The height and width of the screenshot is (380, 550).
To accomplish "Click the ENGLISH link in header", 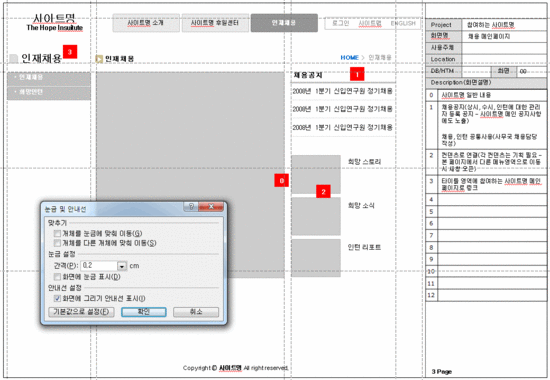I will [403, 23].
